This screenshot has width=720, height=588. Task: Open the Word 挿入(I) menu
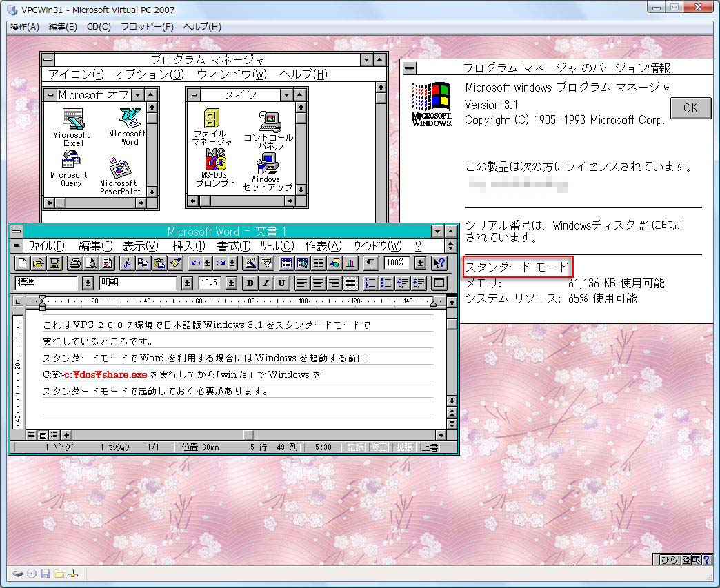click(x=189, y=246)
